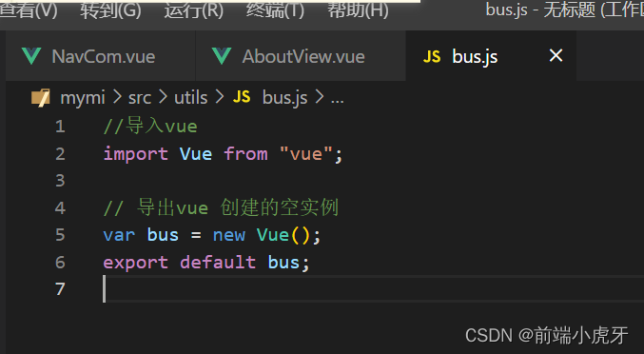
Task: Open the 转到(G) menu
Action: (110, 10)
